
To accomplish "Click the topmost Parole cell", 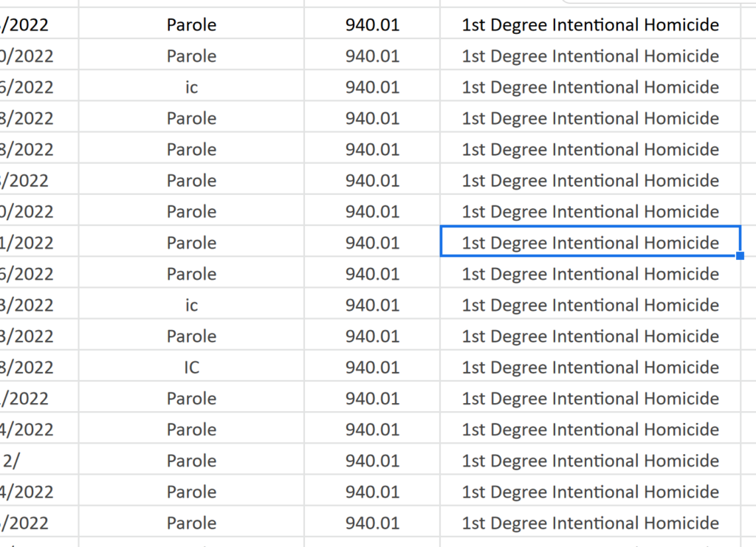I will [x=191, y=25].
